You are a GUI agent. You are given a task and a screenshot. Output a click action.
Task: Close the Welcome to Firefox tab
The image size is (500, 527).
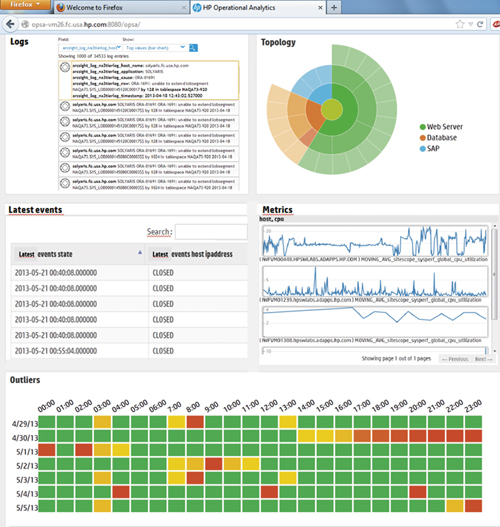(184, 8)
